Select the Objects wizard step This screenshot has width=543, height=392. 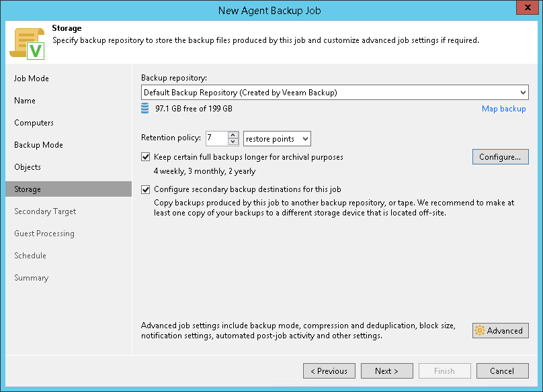click(x=28, y=167)
